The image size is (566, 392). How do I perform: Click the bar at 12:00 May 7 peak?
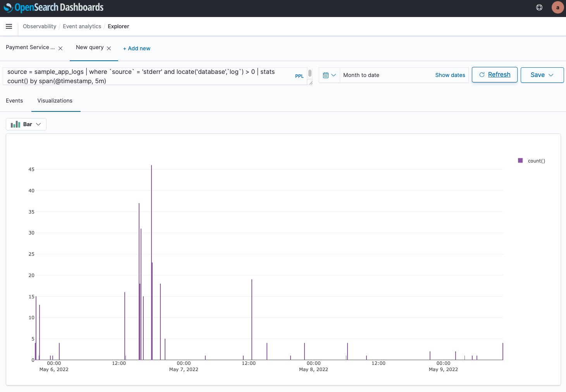click(x=252, y=320)
